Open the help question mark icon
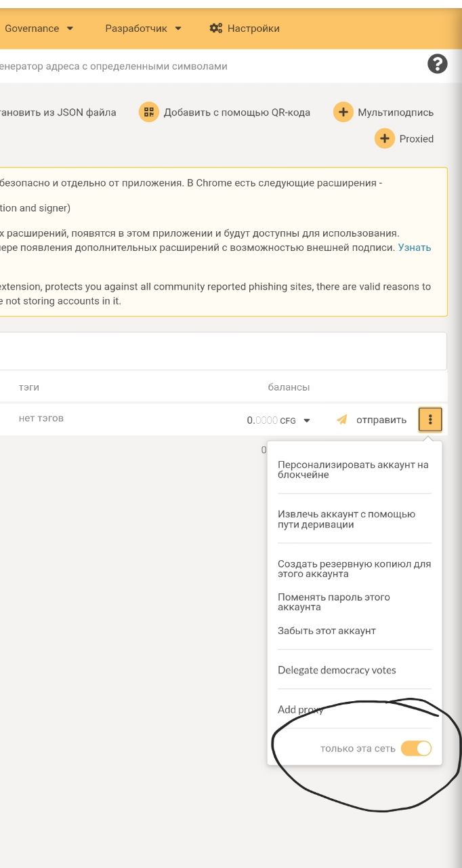The height and width of the screenshot is (868, 462). [438, 64]
